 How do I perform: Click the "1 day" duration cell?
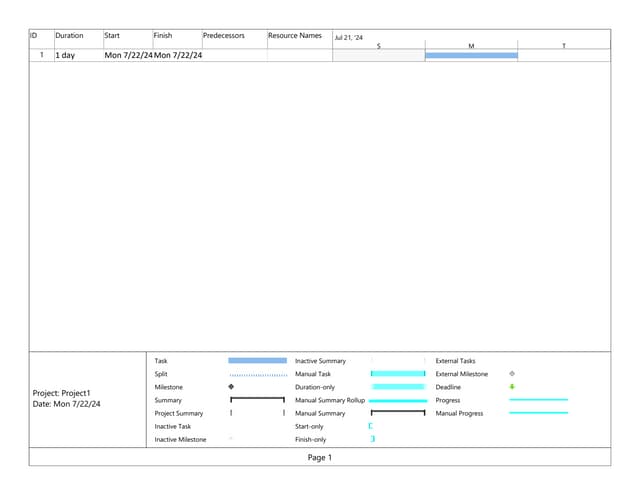65,55
